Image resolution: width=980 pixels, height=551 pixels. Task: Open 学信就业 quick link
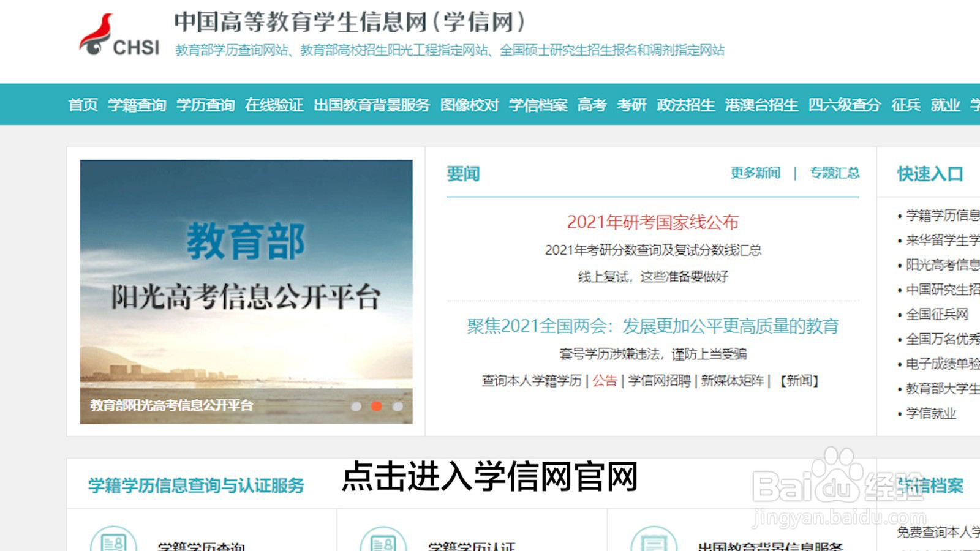coord(931,414)
